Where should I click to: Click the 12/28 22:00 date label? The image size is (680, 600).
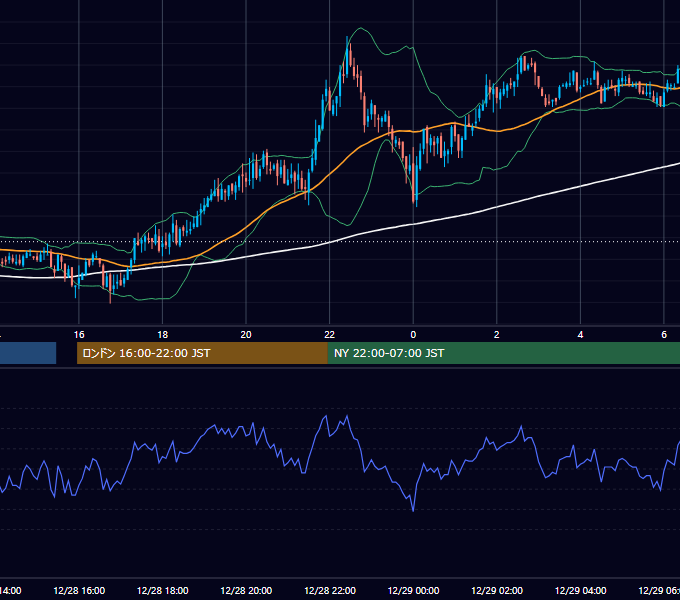[x=330, y=590]
